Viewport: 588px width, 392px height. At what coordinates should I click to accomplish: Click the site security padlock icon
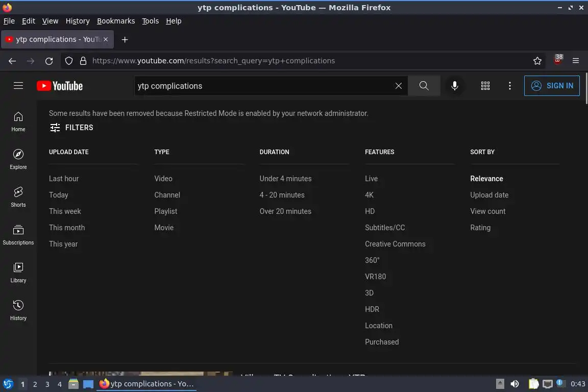point(83,61)
